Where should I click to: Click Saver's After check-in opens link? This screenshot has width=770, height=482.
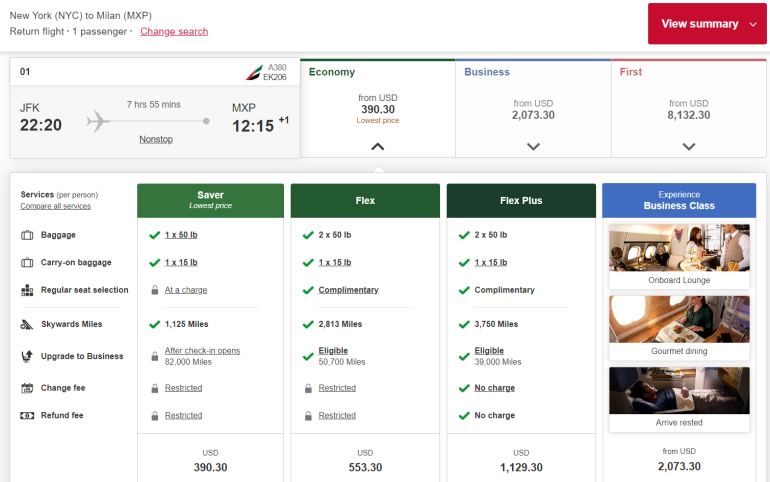pos(202,351)
